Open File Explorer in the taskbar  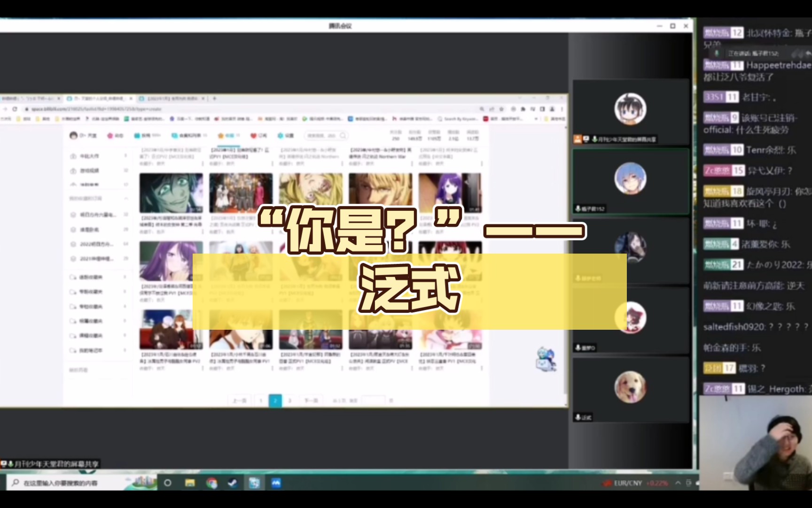(x=190, y=483)
